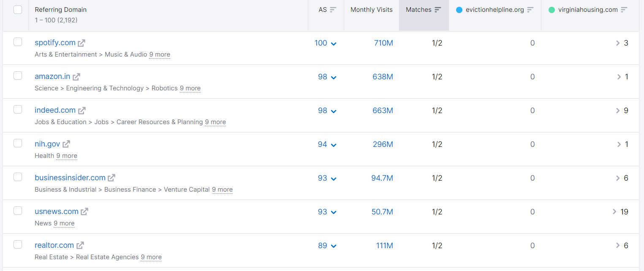644x271 pixels.
Task: Show 9 more categories for realtor.com
Action: [x=151, y=257]
